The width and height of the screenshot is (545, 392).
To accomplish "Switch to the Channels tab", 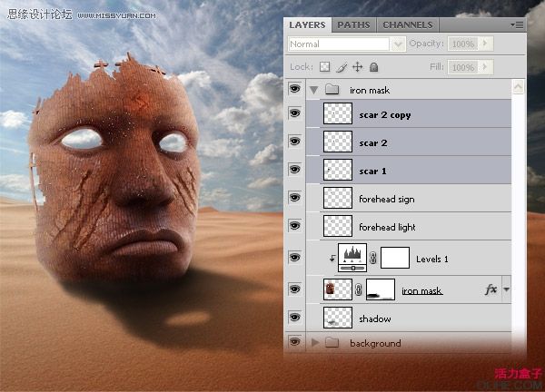I will pyautogui.click(x=408, y=25).
